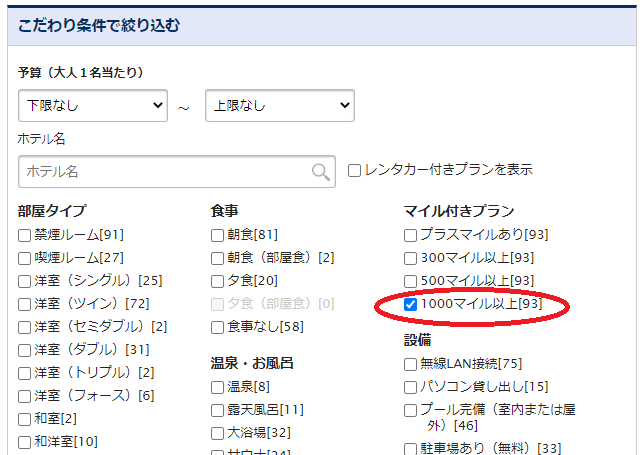Select 洋室（シングル） room type

[25, 281]
